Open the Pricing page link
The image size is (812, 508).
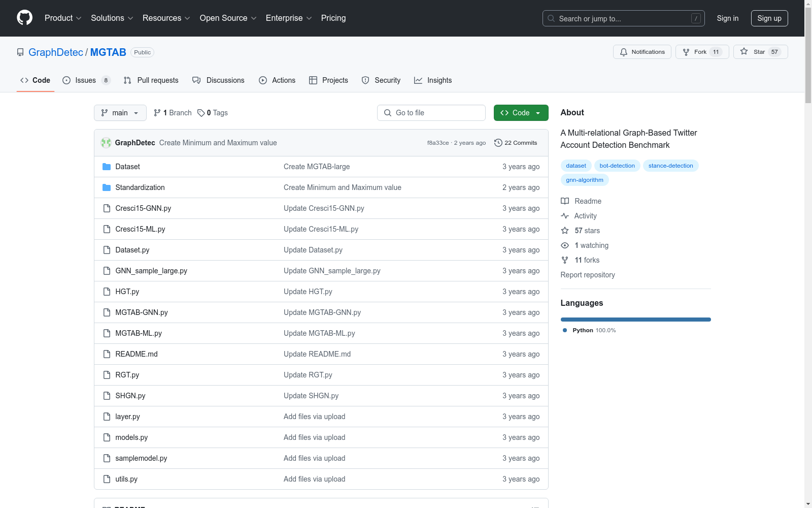point(333,18)
